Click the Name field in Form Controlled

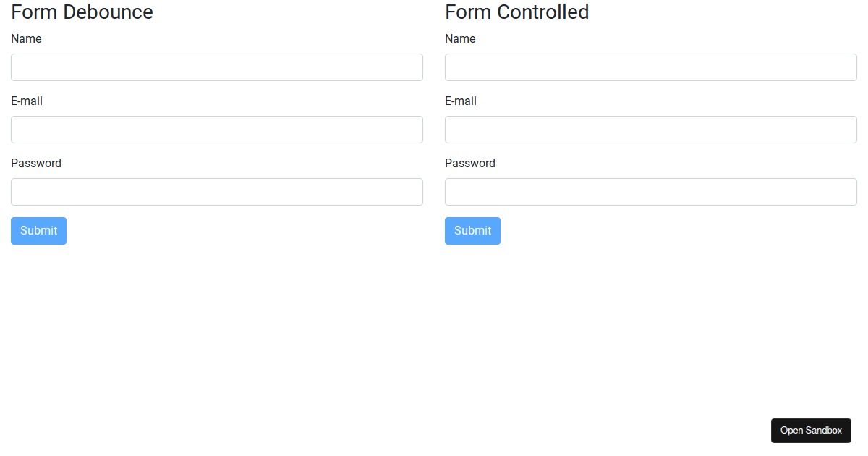tap(651, 67)
